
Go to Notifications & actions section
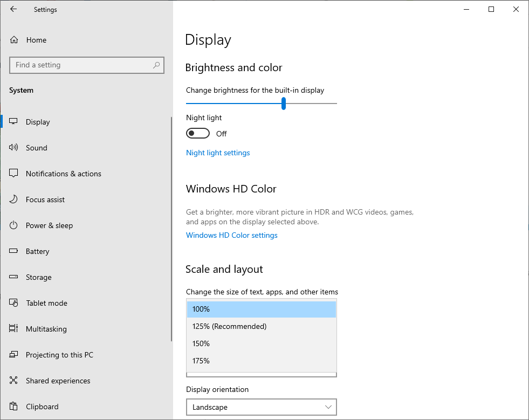tap(64, 174)
